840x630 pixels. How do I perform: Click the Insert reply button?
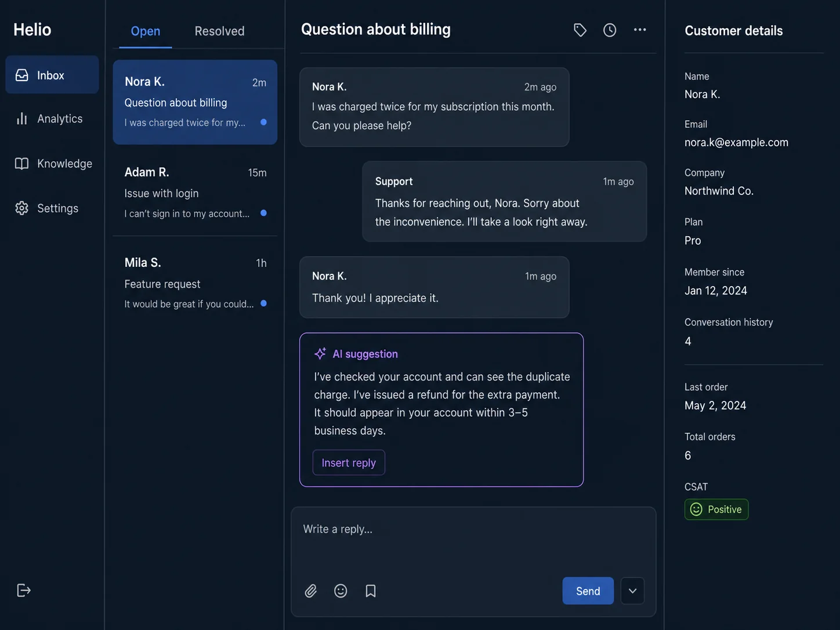(349, 462)
